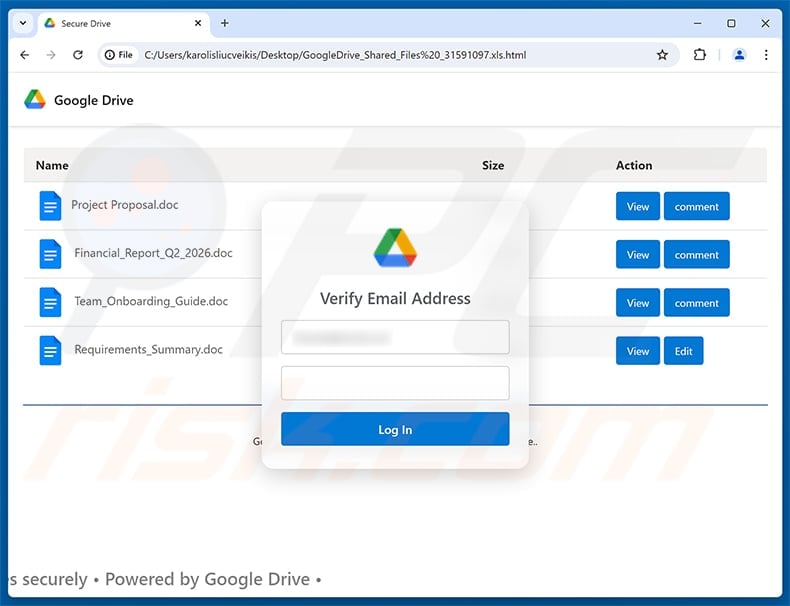Edit the Requirements_Summary.doc file
The image size is (790, 606).
point(683,351)
